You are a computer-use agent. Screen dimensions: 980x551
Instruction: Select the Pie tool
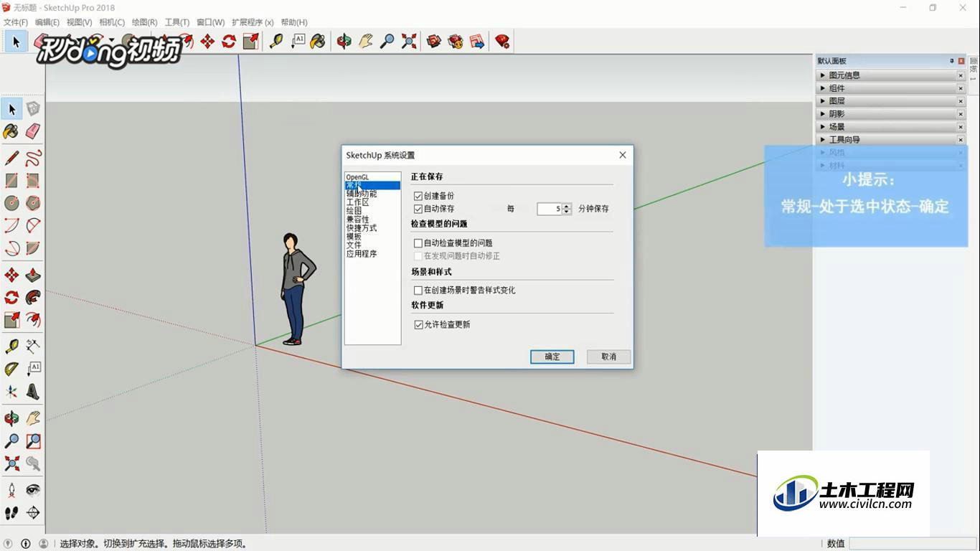[x=33, y=249]
